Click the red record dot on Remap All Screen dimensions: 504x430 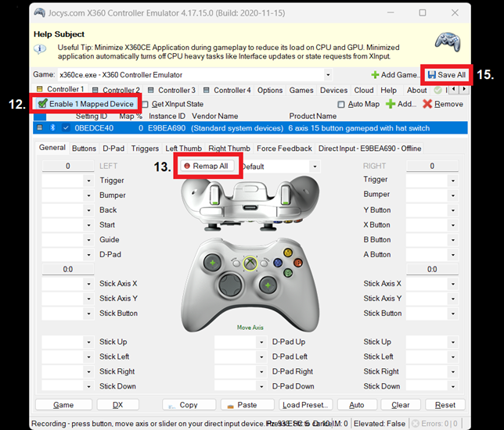pyautogui.click(x=187, y=166)
